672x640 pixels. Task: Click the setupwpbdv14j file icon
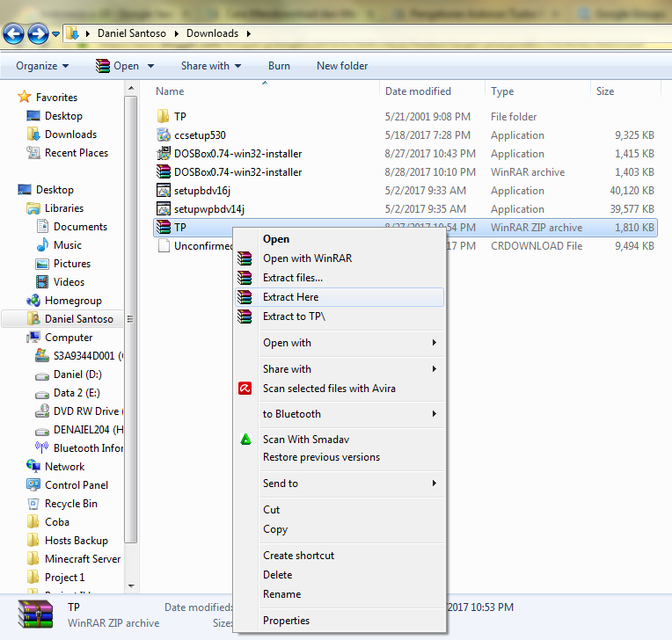[x=164, y=208]
